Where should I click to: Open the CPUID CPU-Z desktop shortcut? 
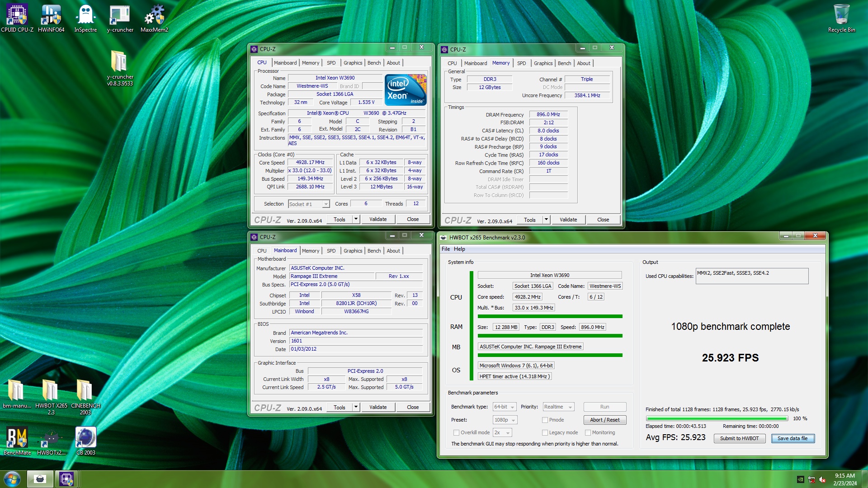pyautogui.click(x=17, y=18)
